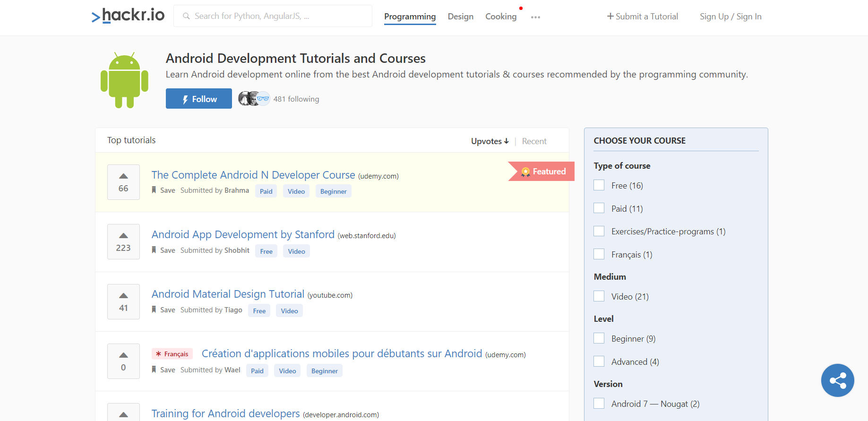This screenshot has height=421, width=868.
Task: Open submitter Tiago's profile
Action: (233, 310)
